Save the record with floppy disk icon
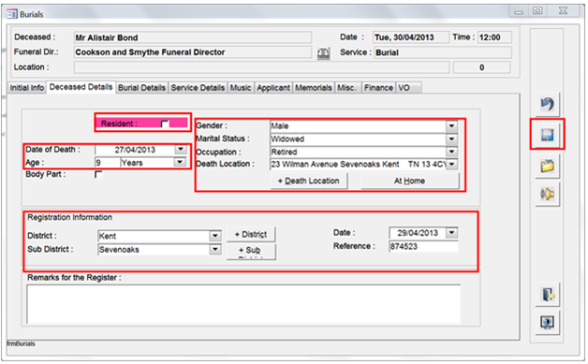The width and height of the screenshot is (588, 364). tap(547, 135)
